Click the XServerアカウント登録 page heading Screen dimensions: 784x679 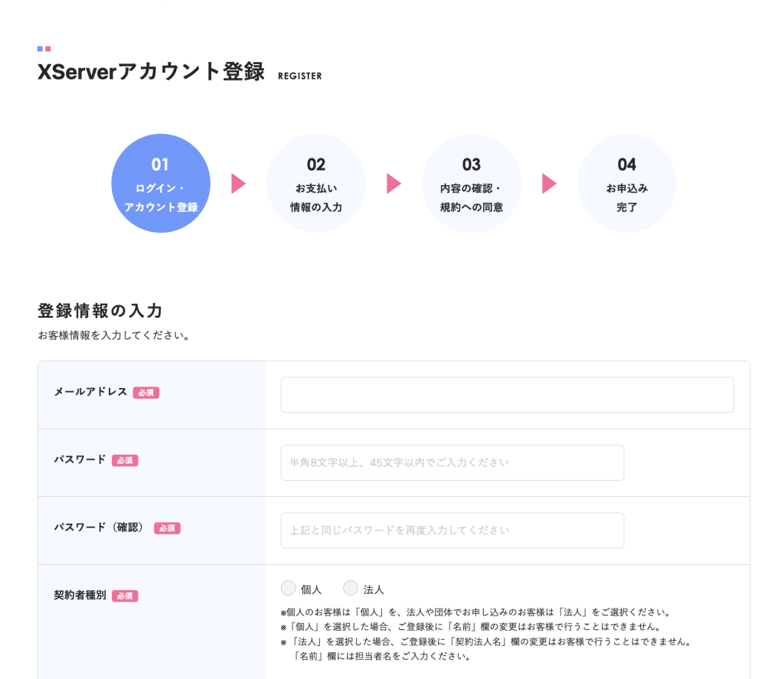click(x=151, y=73)
